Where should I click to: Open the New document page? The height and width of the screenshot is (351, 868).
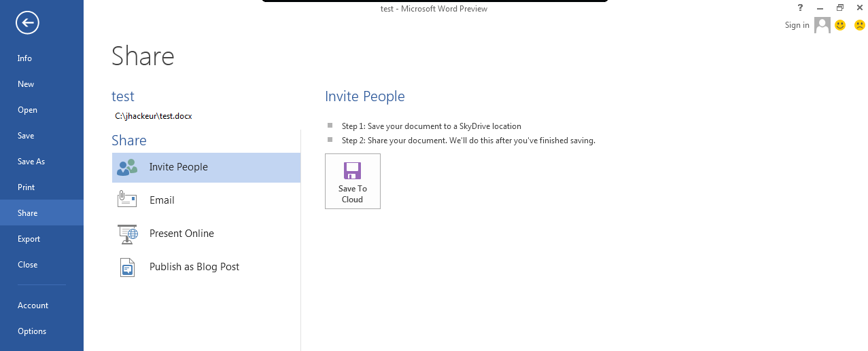(41, 84)
